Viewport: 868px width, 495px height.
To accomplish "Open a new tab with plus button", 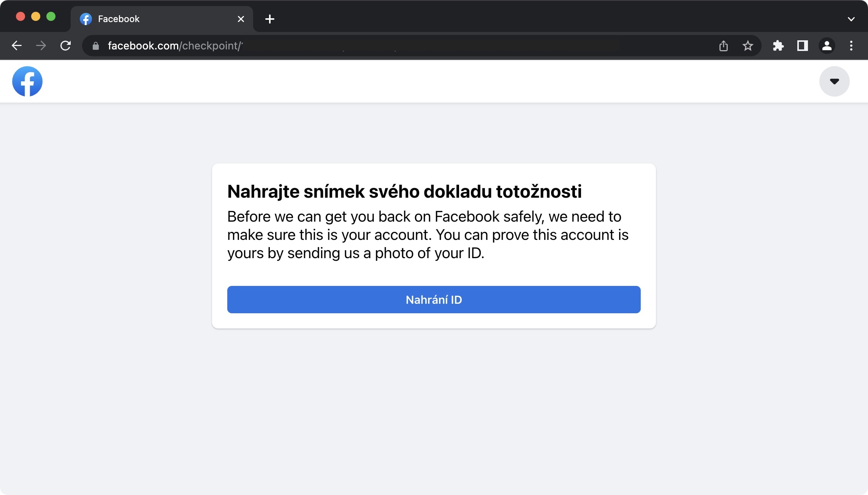I will 269,19.
